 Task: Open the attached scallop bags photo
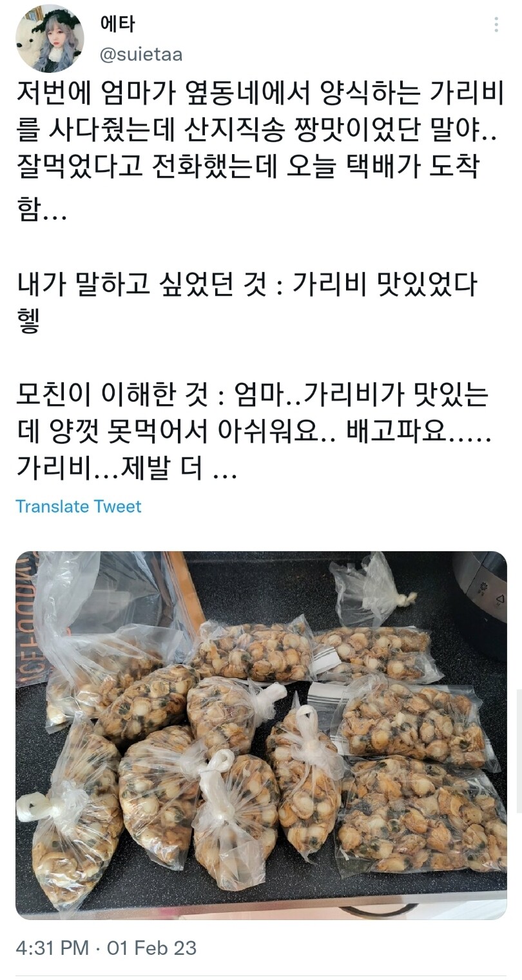pyautogui.click(x=261, y=735)
